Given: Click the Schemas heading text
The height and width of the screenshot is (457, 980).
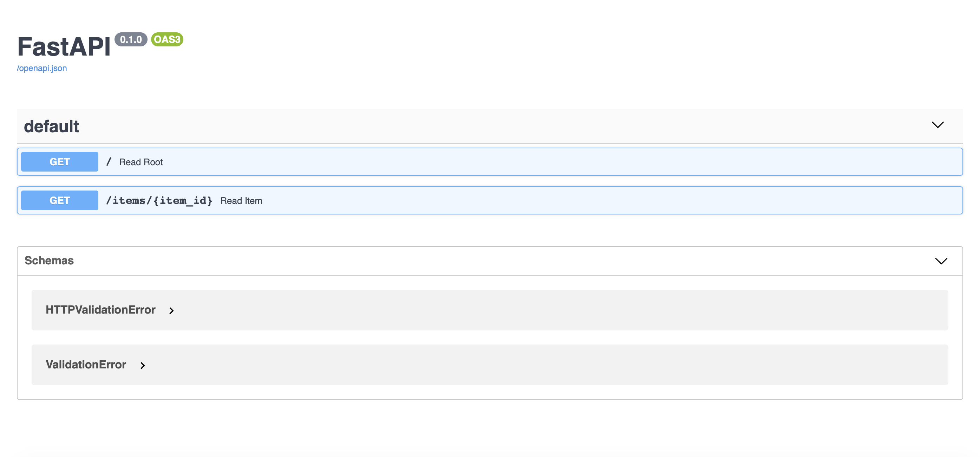Looking at the screenshot, I should (x=49, y=260).
